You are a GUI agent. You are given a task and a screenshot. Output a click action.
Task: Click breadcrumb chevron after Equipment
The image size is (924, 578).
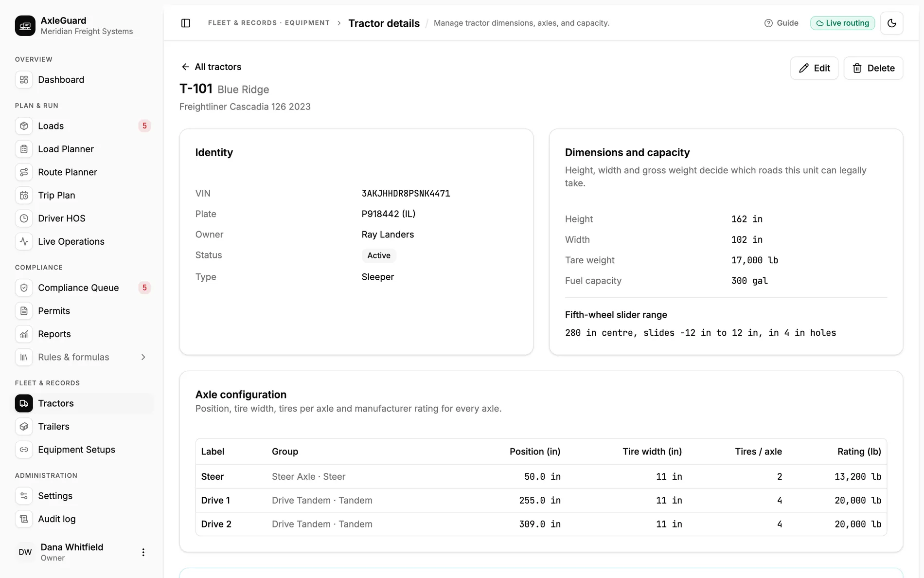coord(339,23)
